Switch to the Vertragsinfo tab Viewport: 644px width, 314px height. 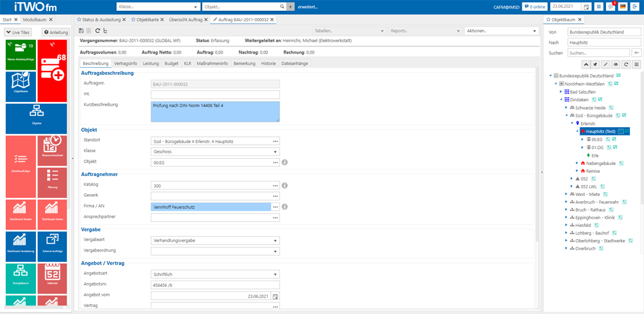126,63
